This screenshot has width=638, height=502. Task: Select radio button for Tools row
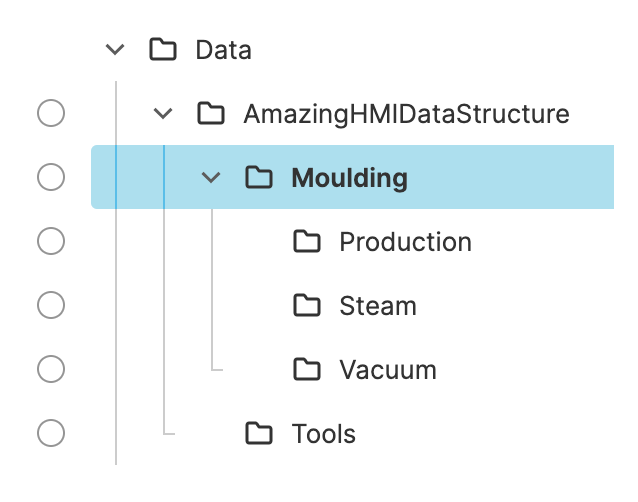51,433
